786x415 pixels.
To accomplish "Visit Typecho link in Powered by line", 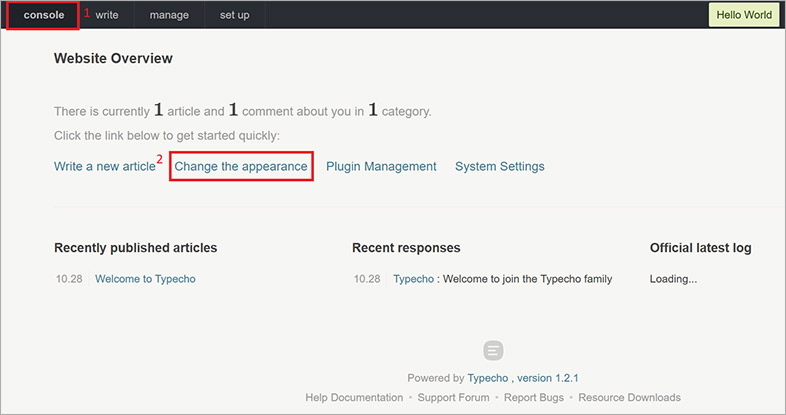I will click(488, 378).
